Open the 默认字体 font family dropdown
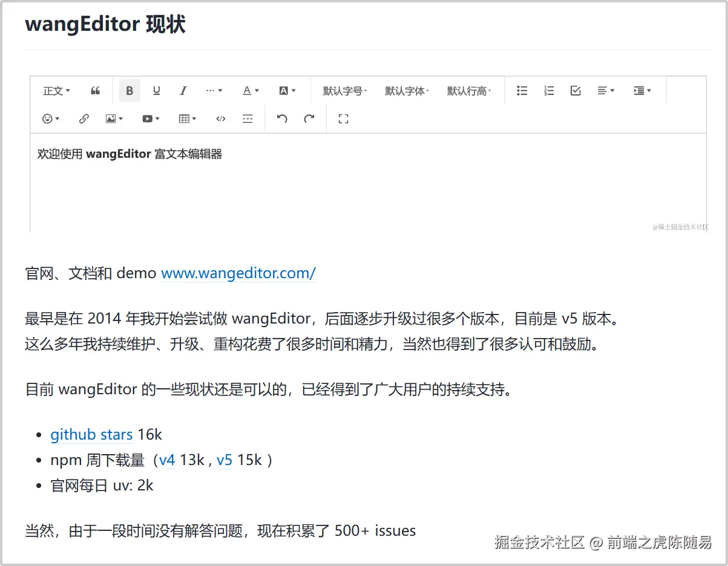728x566 pixels. pyautogui.click(x=407, y=90)
